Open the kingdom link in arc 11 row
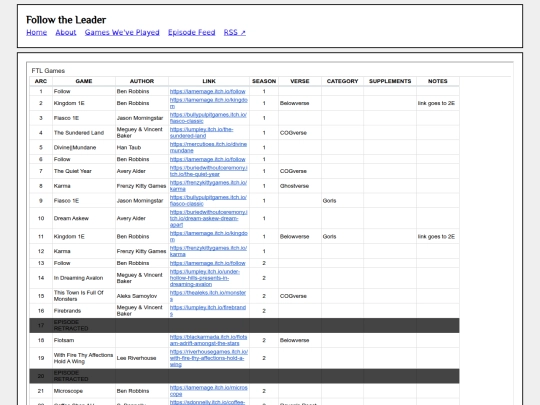 click(208, 236)
